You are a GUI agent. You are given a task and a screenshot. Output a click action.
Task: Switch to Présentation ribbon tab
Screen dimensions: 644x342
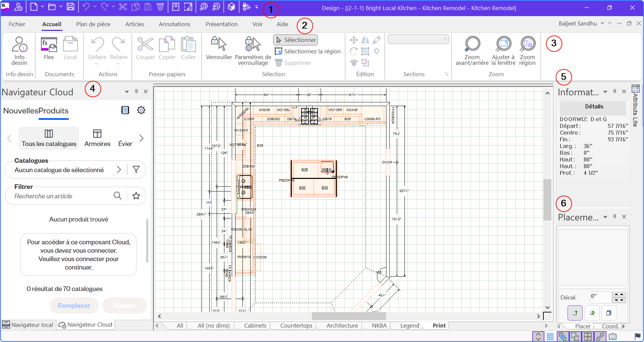tap(221, 24)
